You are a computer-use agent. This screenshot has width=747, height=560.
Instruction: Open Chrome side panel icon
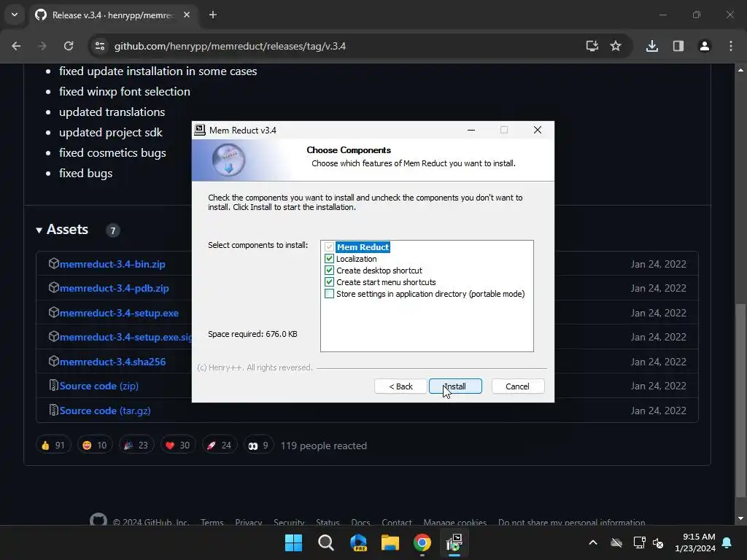pyautogui.click(x=678, y=46)
